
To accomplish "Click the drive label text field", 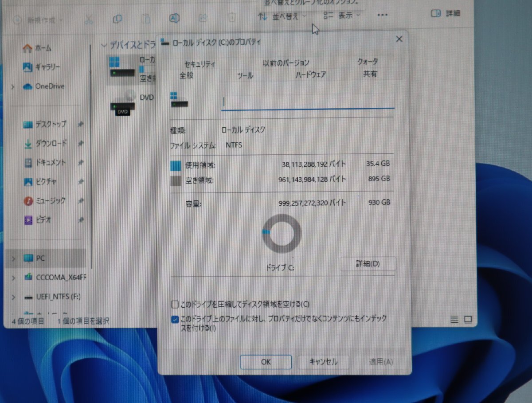I will (308, 102).
